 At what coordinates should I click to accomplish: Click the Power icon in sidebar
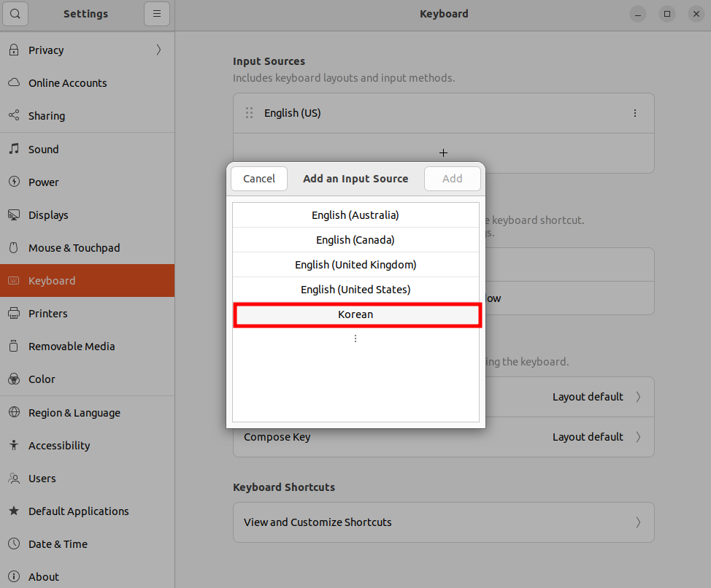tap(14, 182)
